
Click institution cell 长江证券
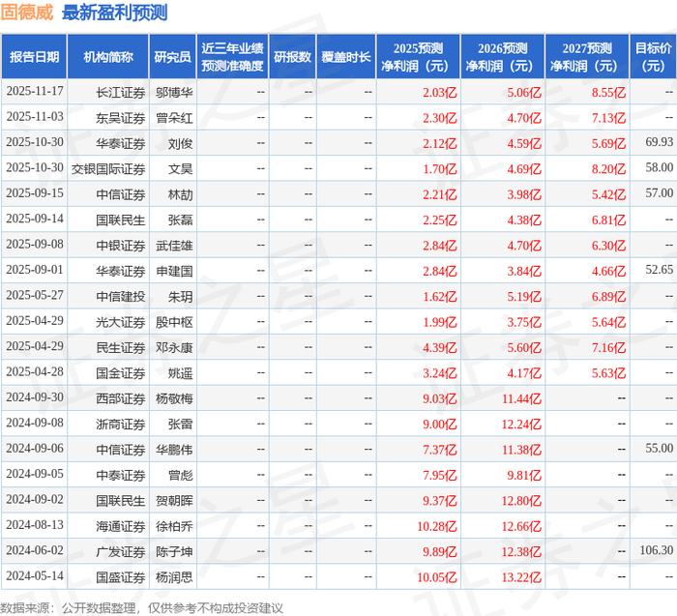tap(121, 93)
